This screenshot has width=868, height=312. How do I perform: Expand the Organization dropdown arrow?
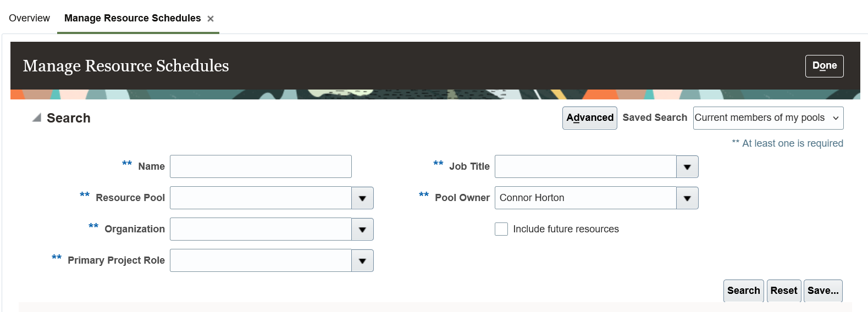tap(362, 230)
